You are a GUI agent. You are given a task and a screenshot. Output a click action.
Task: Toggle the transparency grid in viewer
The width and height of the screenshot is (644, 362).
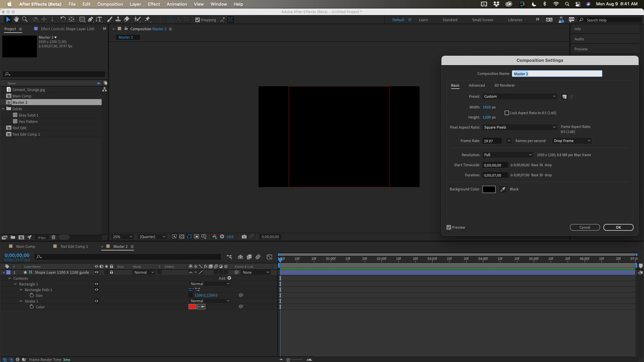182,237
